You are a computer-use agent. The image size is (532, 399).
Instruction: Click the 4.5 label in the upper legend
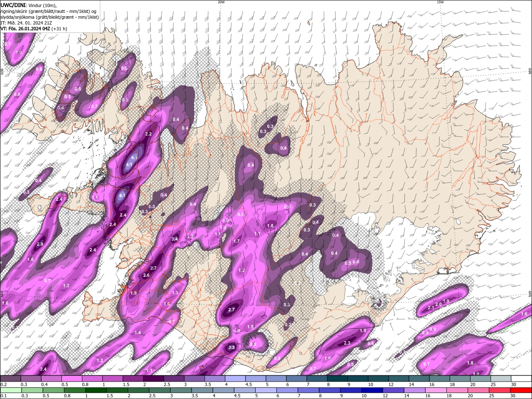[248, 384]
